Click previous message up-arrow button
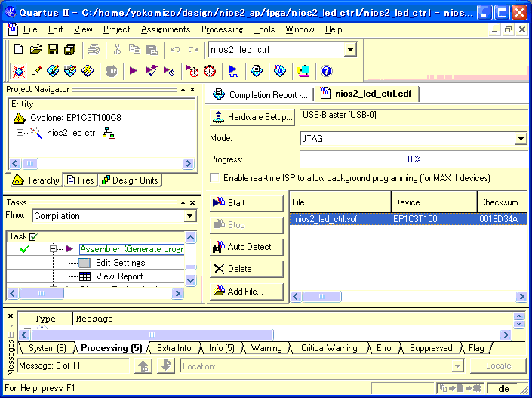Image resolution: width=532 pixels, height=398 pixels. pos(143,366)
